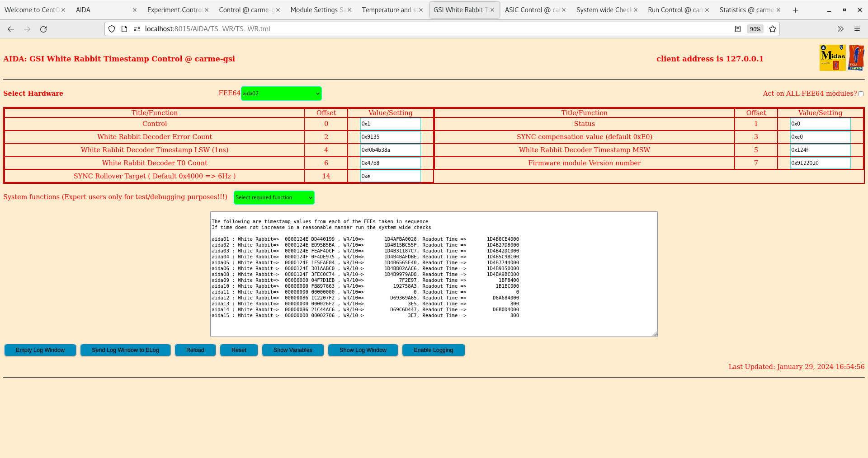Go back using the back arrow

(11, 29)
